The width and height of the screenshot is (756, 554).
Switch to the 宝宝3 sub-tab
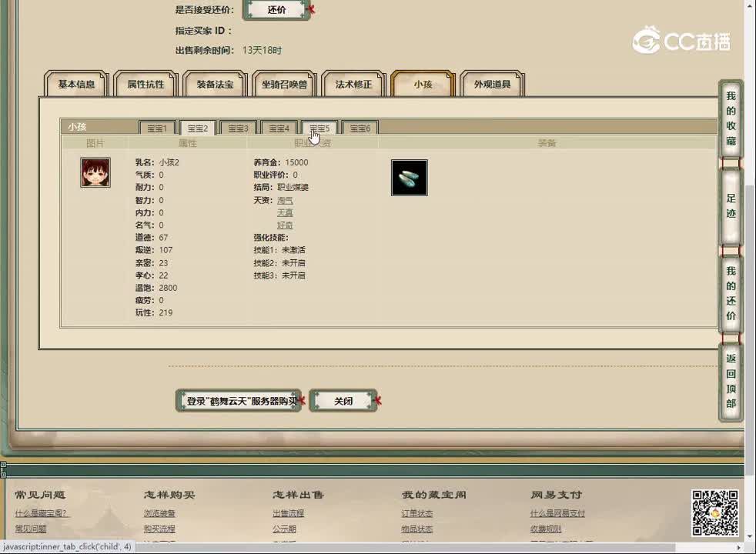pos(238,128)
